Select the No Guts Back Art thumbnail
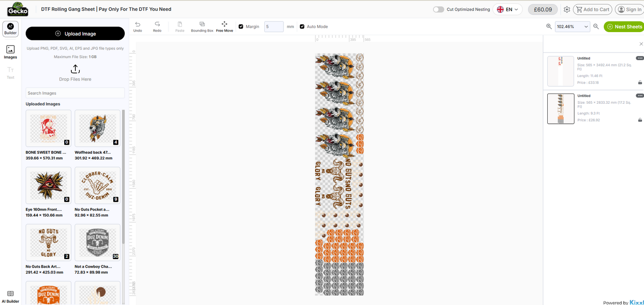The width and height of the screenshot is (644, 305). 49,242
